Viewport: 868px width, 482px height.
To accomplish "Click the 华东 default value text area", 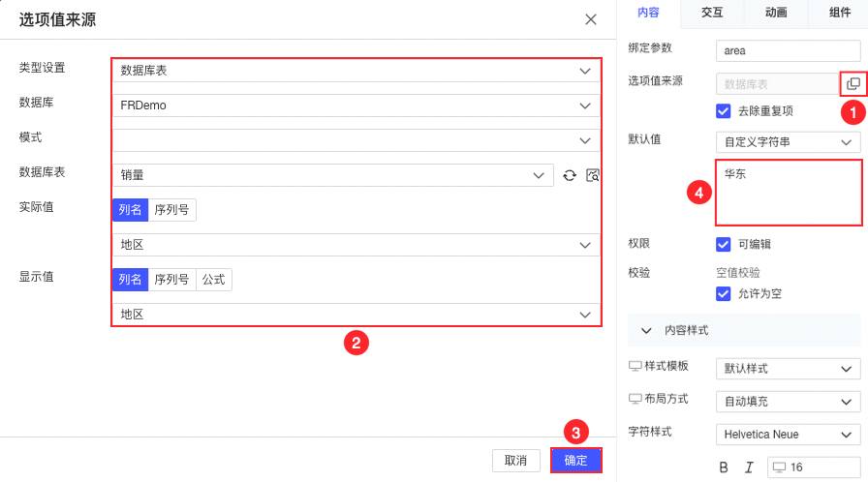I will [x=789, y=193].
